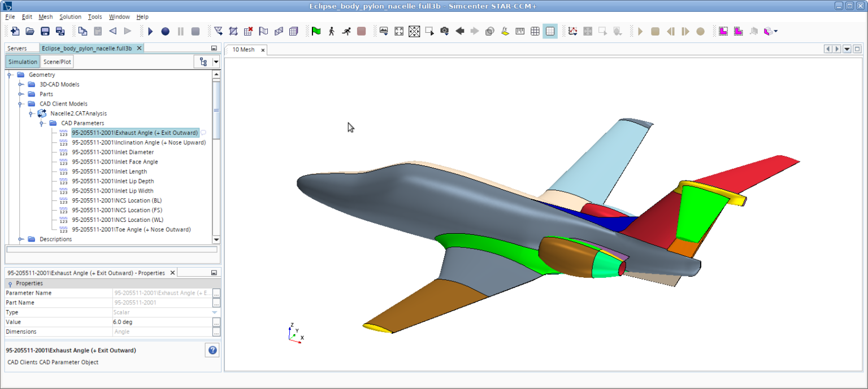The image size is (868, 389).
Task: Switch to the Scene/Plot tab
Action: point(57,61)
